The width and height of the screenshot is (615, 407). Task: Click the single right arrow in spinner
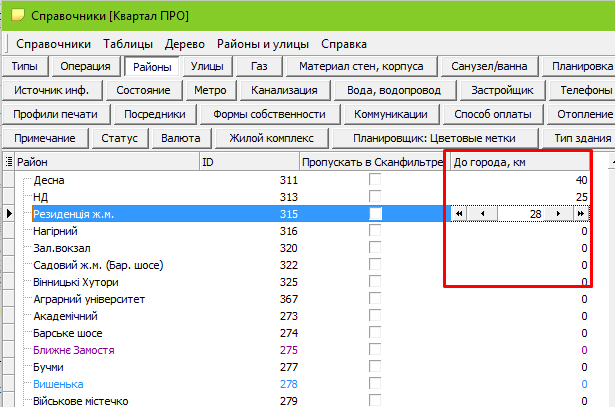(558, 214)
